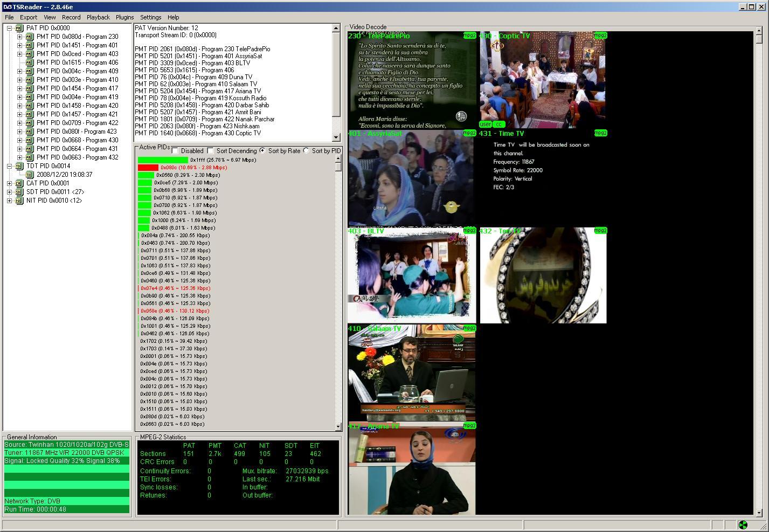Viewport: 769px width, 532px height.
Task: Click the TDT icon beside 2008/12/20 timestamp
Action: [x=29, y=175]
